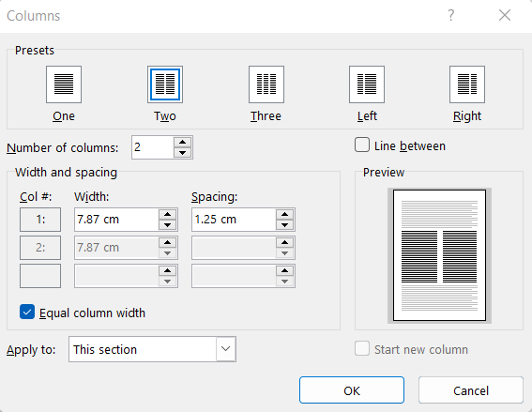Select the Right column preset icon

pos(467,84)
